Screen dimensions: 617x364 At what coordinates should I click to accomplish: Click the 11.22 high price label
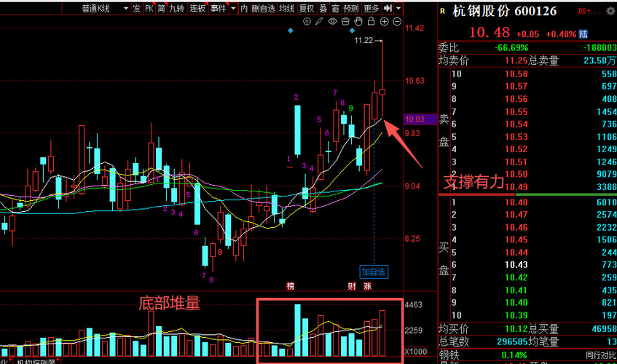tap(363, 40)
